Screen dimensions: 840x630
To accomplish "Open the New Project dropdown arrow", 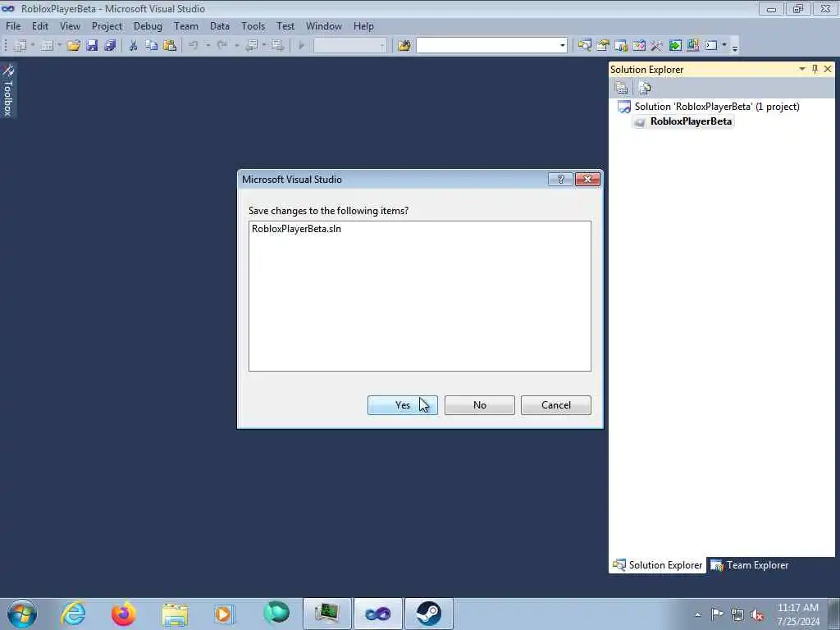I will point(33,46).
